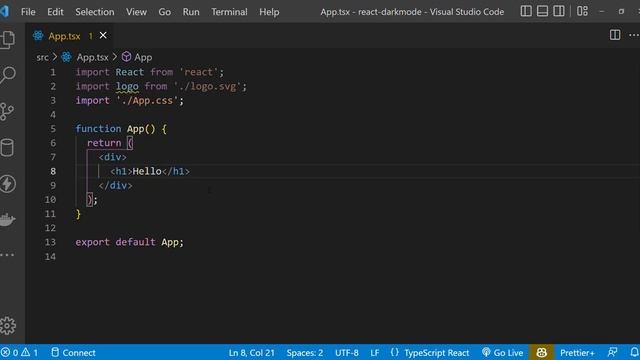Viewport: 640px width, 360px height.
Task: Split the editor to the right
Action: pos(615,35)
